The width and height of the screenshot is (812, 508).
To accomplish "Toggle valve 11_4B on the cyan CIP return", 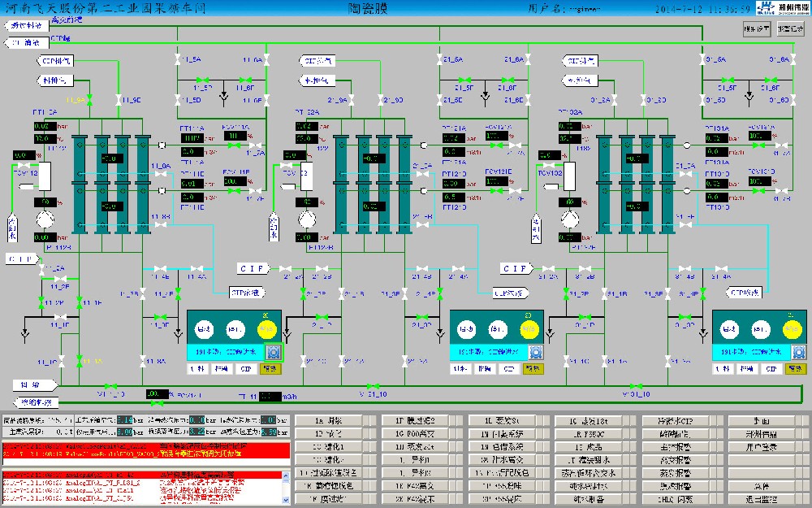I will click(161, 268).
